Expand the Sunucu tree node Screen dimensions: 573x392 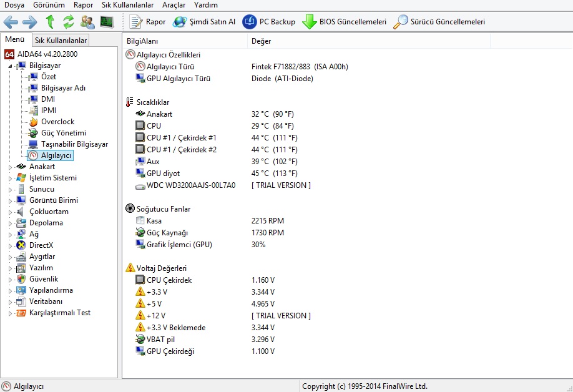click(x=10, y=190)
